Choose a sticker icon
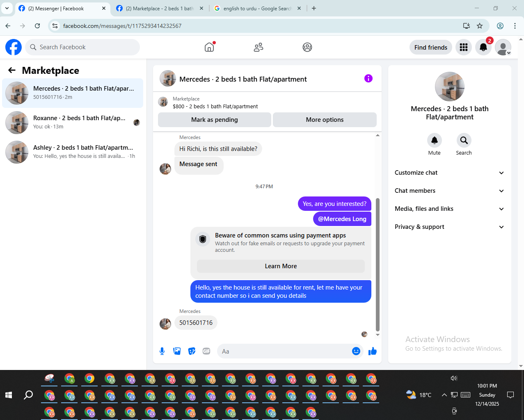This screenshot has height=420, width=524. (x=192, y=351)
